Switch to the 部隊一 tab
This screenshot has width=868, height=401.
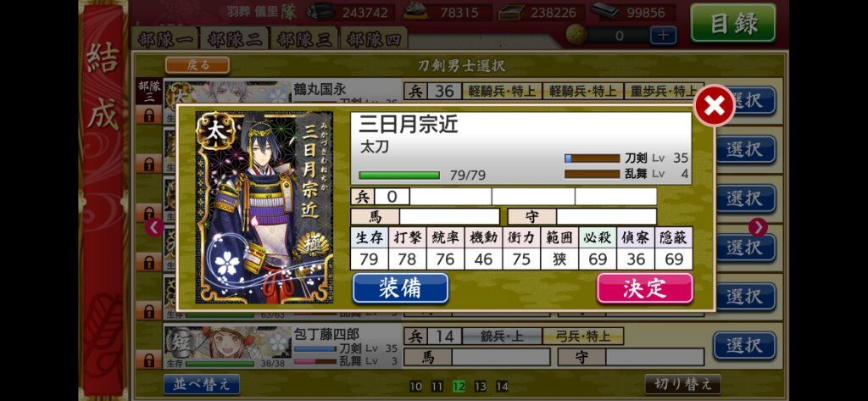(165, 39)
